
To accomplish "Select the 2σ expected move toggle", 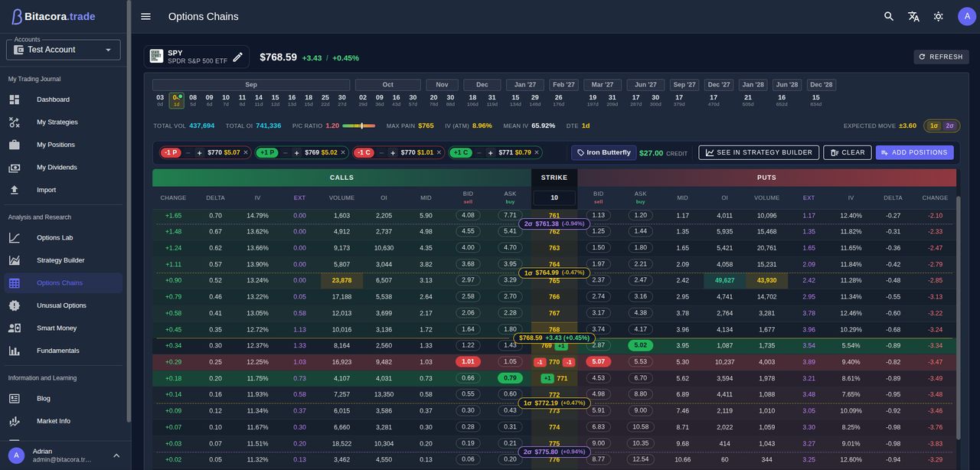I will pos(950,126).
